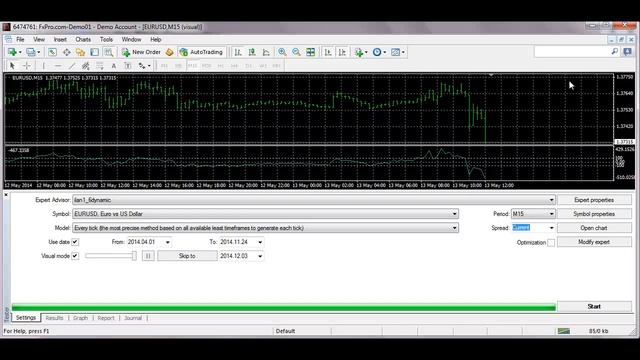The width and height of the screenshot is (640, 360).
Task: Toggle chart shift icon
Action: click(x=342, y=52)
